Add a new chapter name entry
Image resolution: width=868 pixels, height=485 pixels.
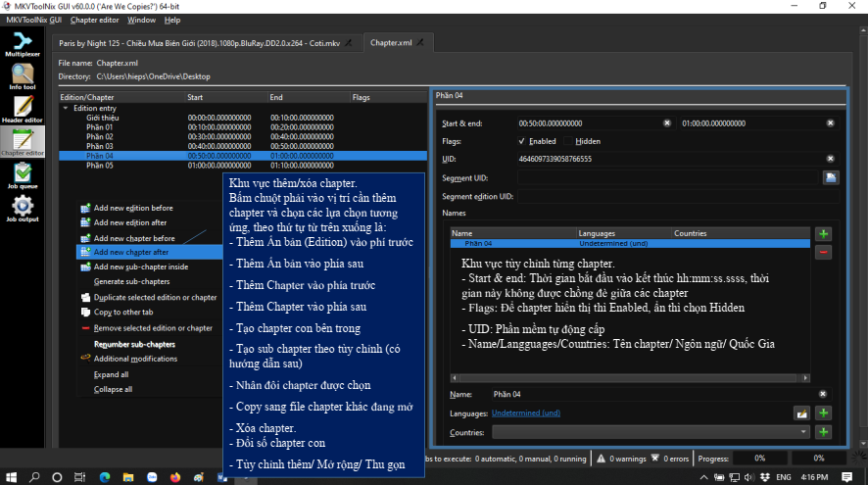823,234
